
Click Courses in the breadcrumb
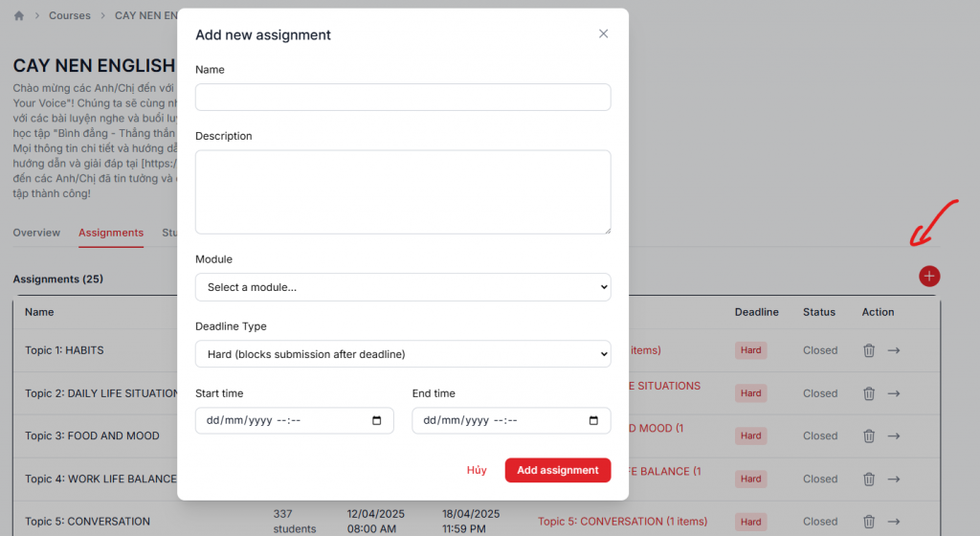70,15
